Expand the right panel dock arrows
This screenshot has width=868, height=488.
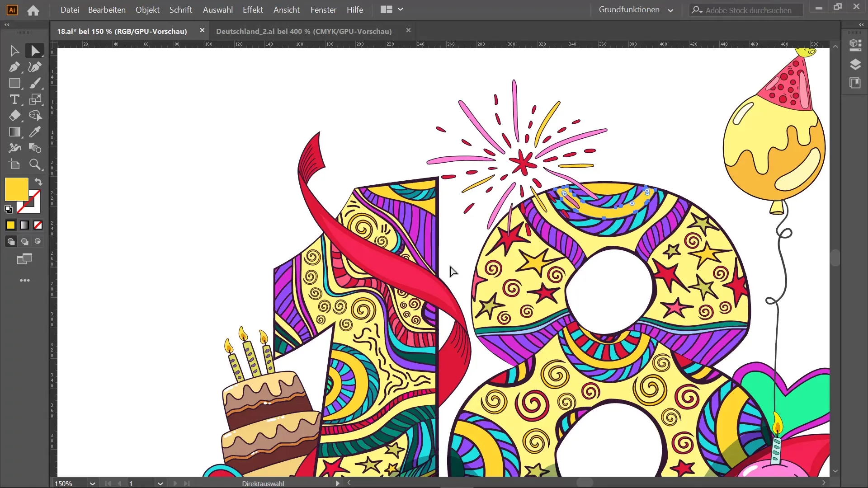861,25
